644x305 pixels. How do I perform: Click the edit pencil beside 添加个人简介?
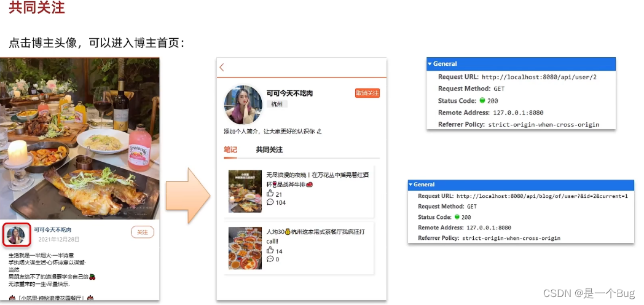click(x=319, y=132)
